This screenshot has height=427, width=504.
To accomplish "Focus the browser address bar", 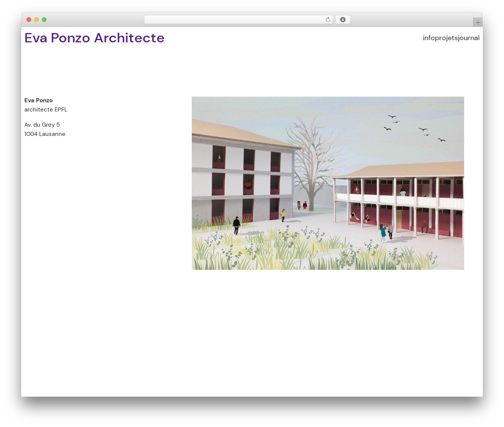I will (238, 20).
